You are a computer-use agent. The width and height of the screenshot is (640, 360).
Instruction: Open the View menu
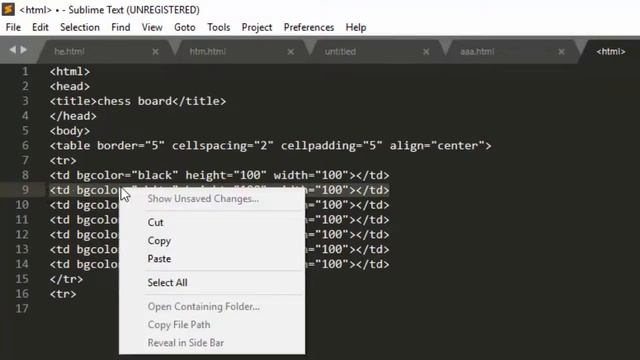[152, 27]
